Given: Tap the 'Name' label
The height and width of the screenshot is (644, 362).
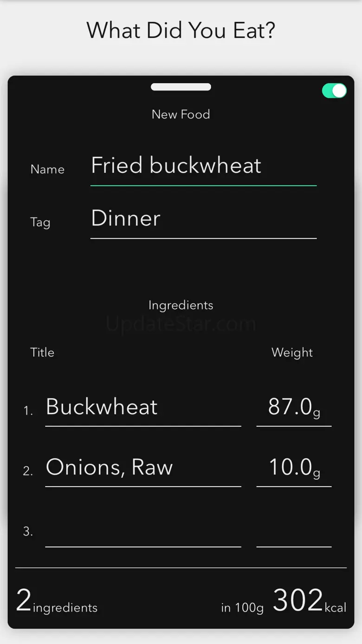Looking at the screenshot, I should tap(47, 169).
